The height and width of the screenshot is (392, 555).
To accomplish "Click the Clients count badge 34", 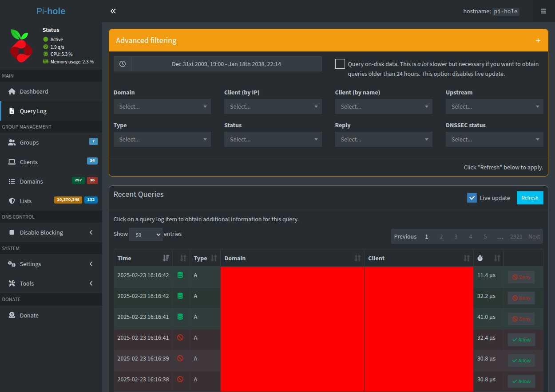I will point(92,161).
